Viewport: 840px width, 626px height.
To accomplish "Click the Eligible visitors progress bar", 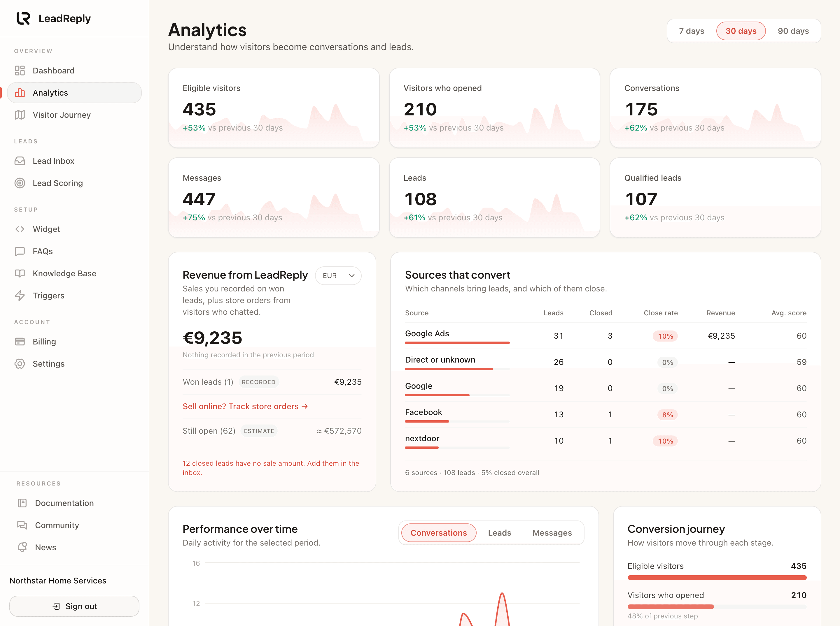I will coord(717,578).
